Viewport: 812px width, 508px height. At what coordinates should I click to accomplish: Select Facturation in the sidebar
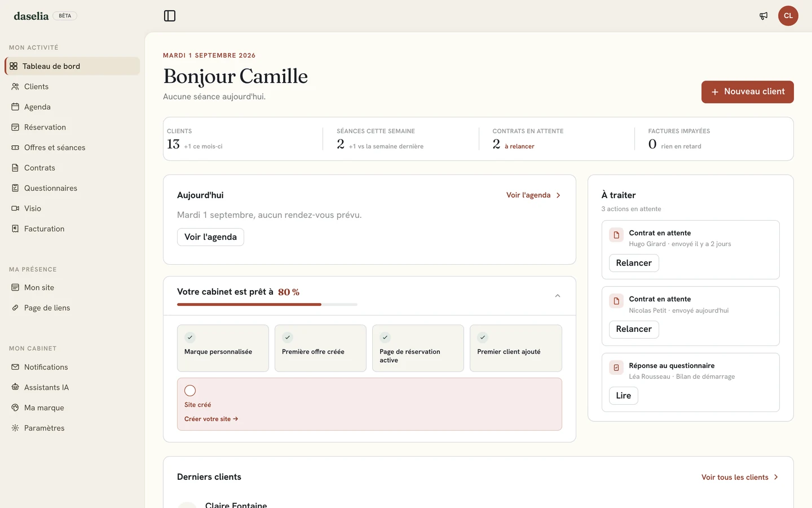[72, 229]
